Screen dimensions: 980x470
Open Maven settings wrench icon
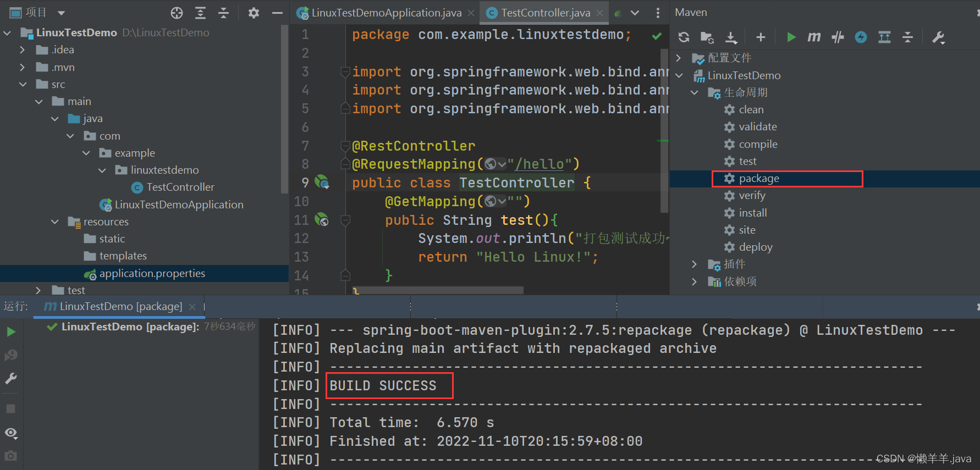click(x=938, y=37)
